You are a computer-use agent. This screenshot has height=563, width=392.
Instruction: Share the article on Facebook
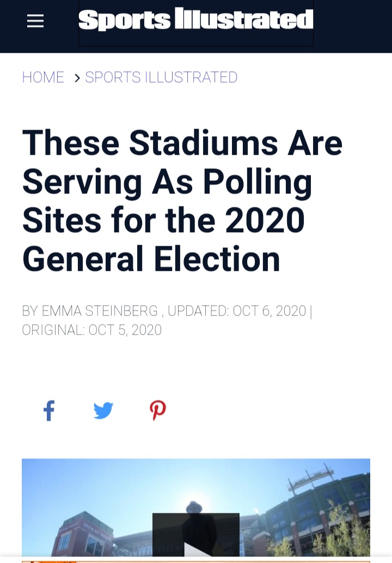point(49,410)
